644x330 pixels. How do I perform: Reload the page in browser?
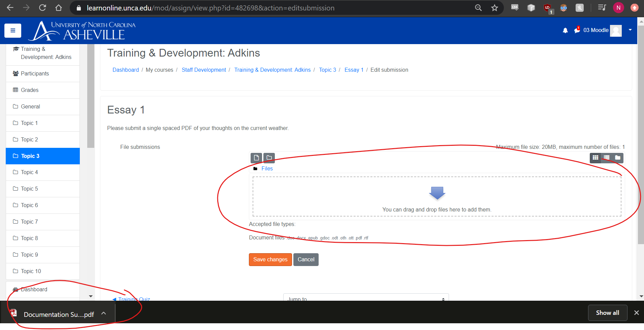point(42,8)
